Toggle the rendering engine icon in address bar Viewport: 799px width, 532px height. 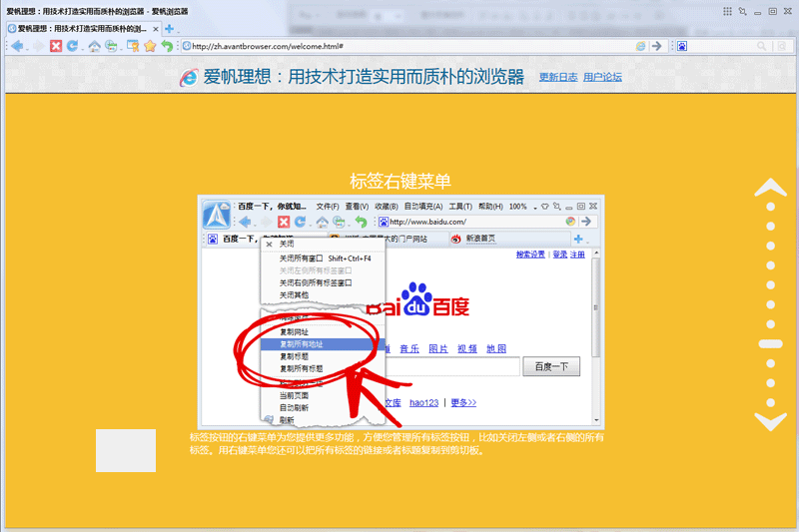[640, 46]
